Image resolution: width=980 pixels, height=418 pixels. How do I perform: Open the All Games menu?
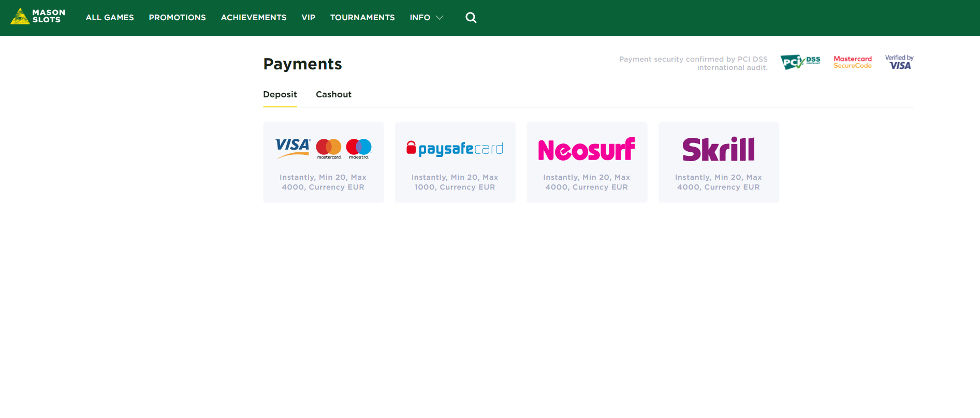[x=110, y=18]
